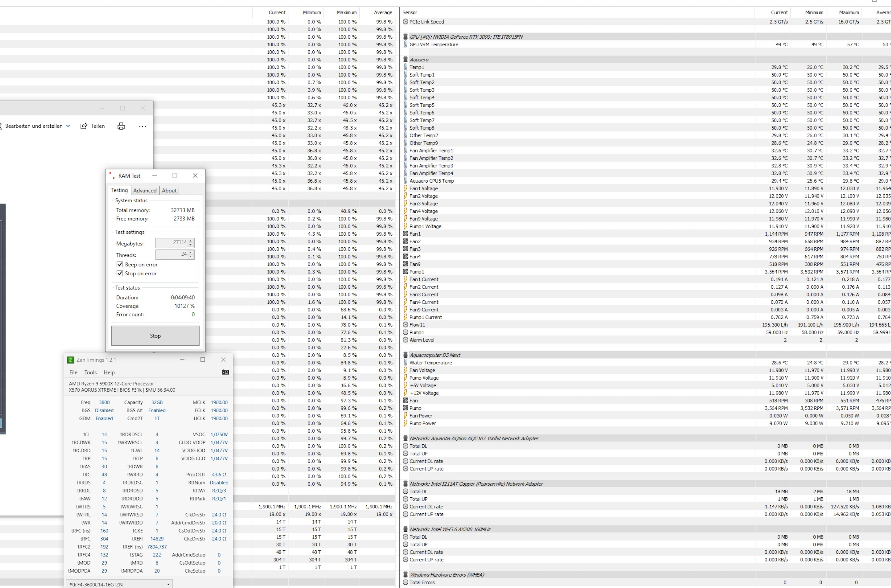This screenshot has width=891, height=588.
Task: Open the Advanced tab in RAM Test
Action: (x=145, y=191)
